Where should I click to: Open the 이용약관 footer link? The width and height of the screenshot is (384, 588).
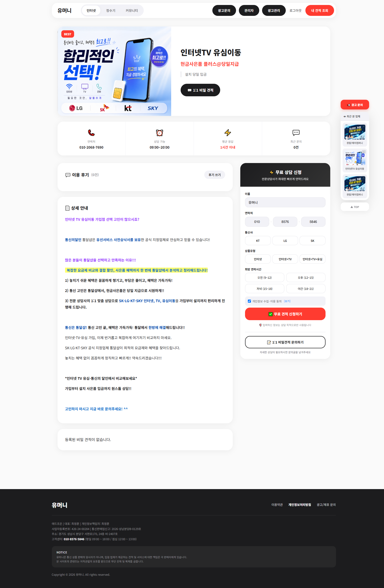click(277, 504)
